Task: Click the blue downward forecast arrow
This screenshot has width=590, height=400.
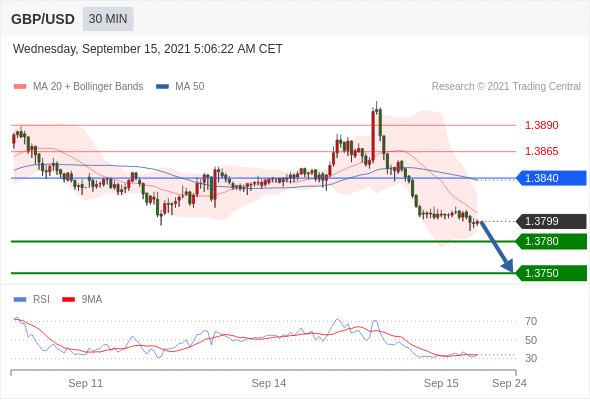Action: coord(497,246)
